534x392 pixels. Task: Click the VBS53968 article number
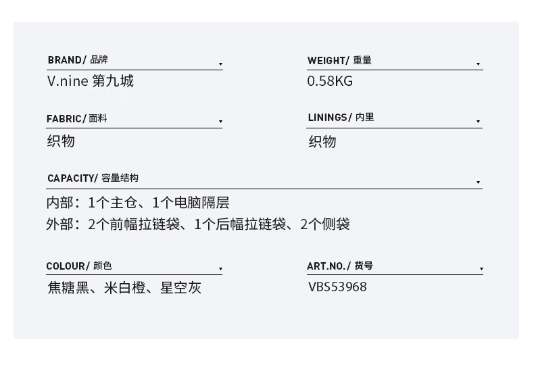337,287
